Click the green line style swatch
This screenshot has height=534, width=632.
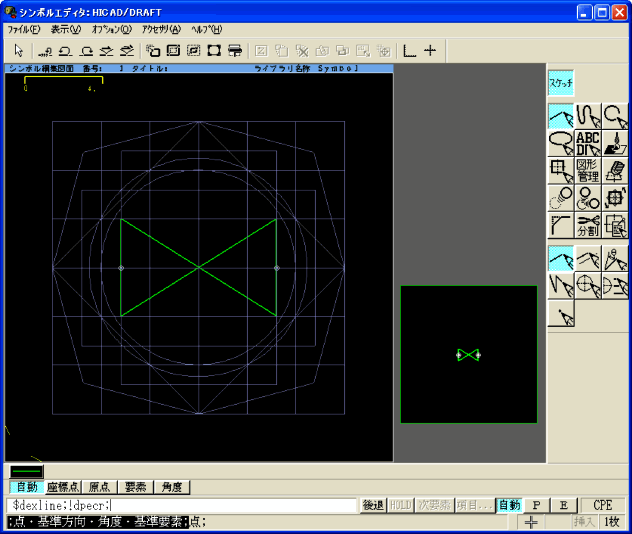pyautogui.click(x=26, y=471)
